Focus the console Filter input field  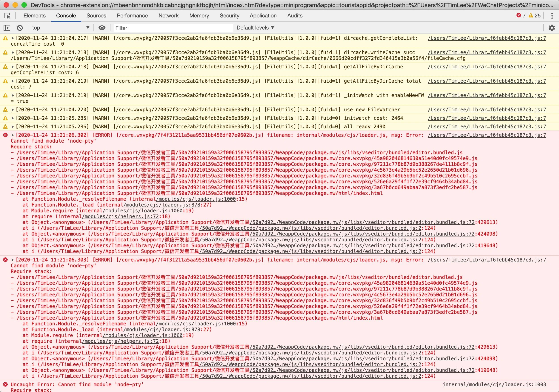[x=173, y=28]
